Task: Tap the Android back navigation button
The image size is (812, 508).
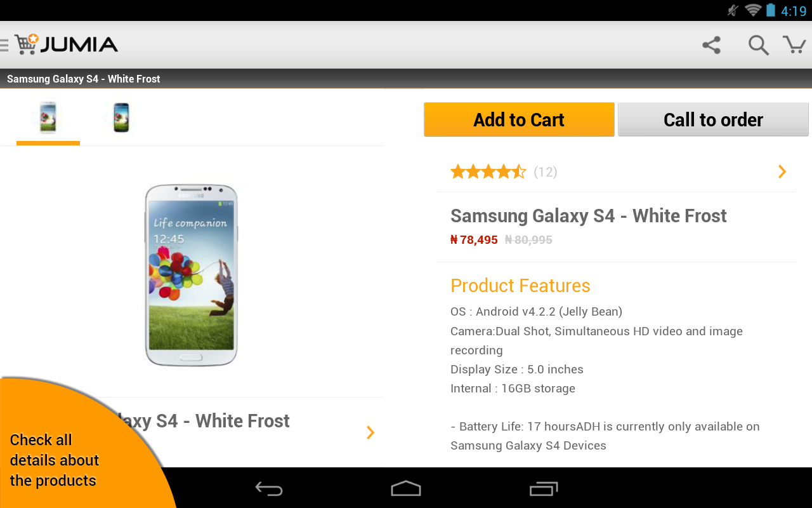Action: pyautogui.click(x=269, y=488)
